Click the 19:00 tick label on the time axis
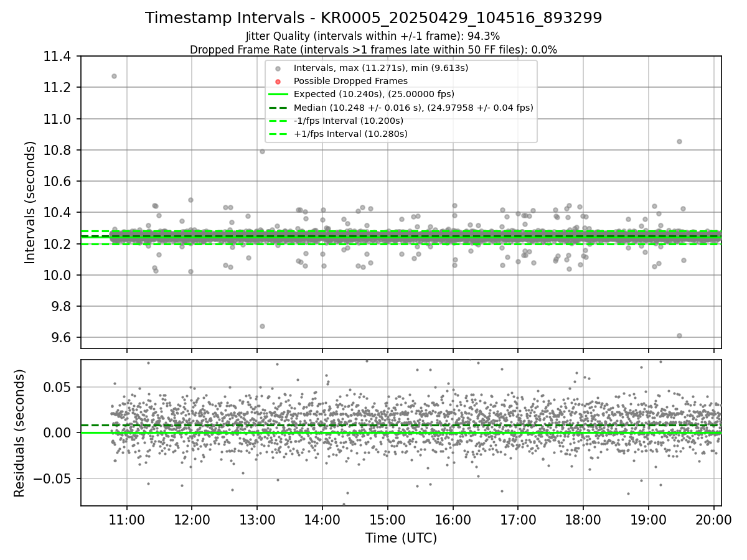The width and height of the screenshot is (747, 560). [x=649, y=519]
